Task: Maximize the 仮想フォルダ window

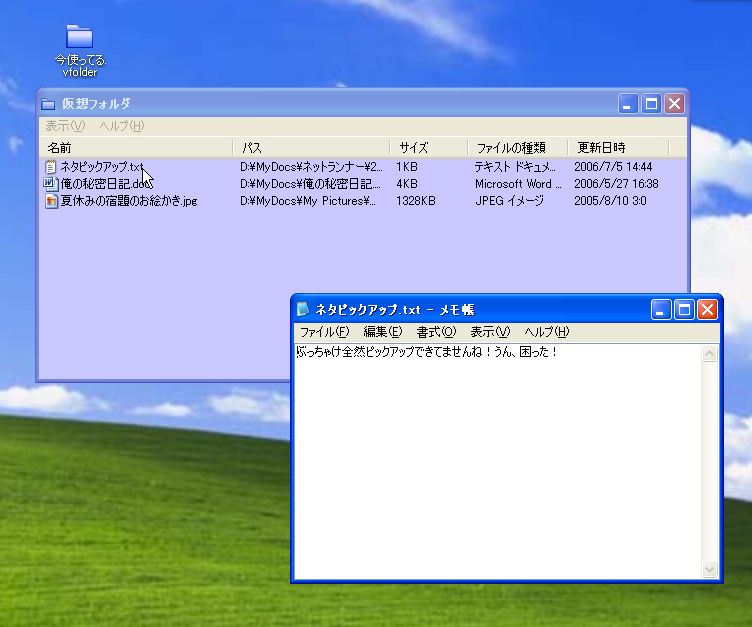Action: pos(651,104)
